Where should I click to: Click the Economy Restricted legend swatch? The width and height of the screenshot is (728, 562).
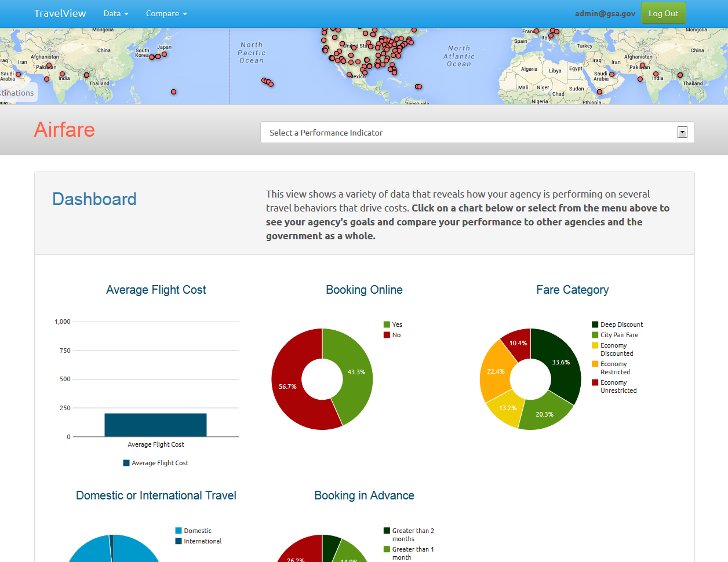click(x=595, y=364)
